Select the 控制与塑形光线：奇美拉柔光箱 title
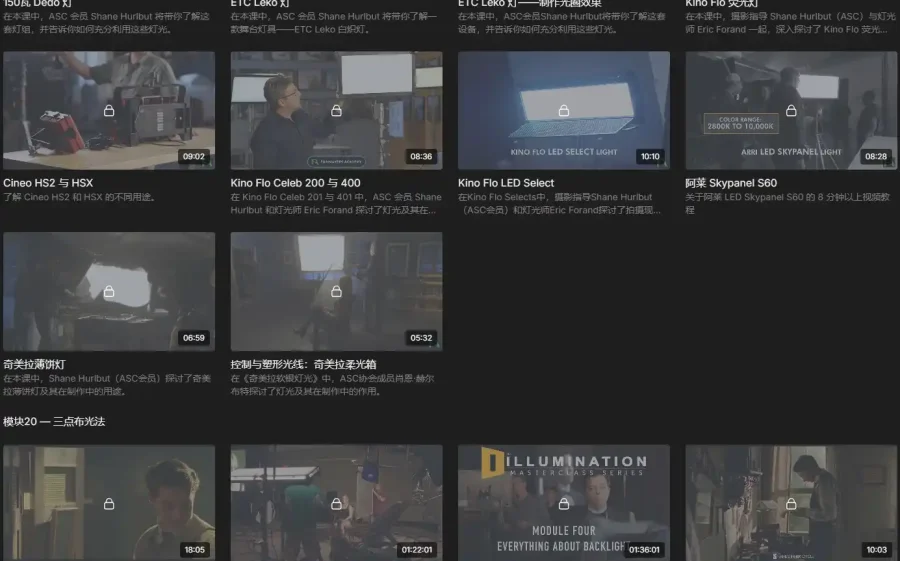 pyautogui.click(x=303, y=364)
